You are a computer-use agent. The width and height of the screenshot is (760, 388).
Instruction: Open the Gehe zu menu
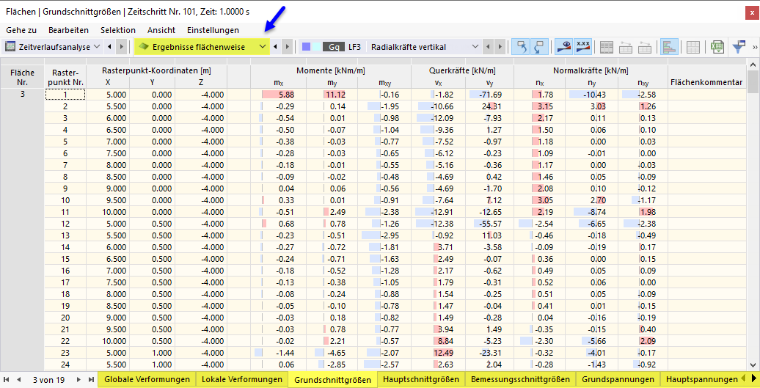click(21, 30)
